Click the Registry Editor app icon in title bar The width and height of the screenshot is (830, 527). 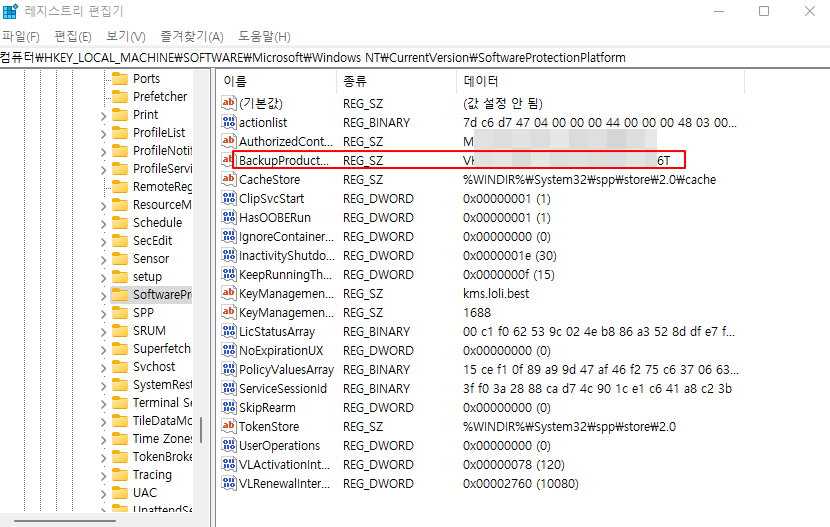point(10,11)
